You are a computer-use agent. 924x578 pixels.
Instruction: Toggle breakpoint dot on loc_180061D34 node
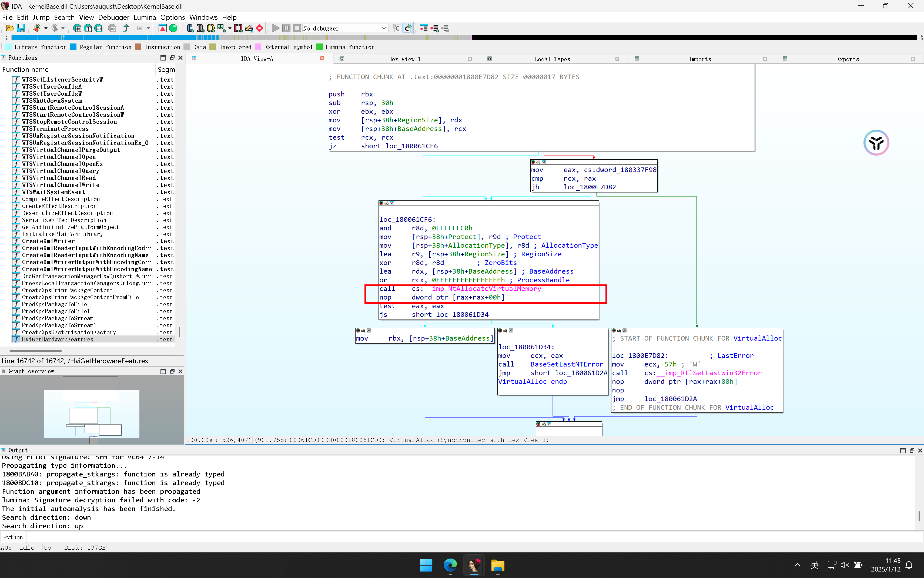pyautogui.click(x=500, y=330)
